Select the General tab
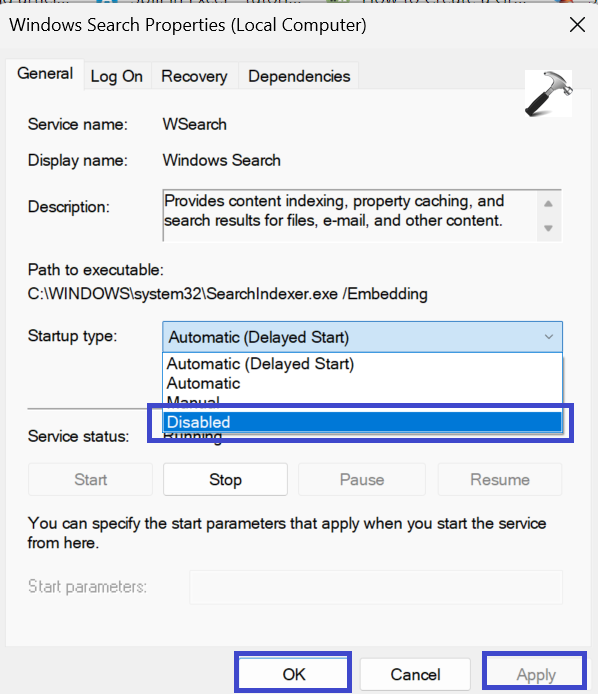Viewport: 598px width, 694px height. tap(45, 73)
